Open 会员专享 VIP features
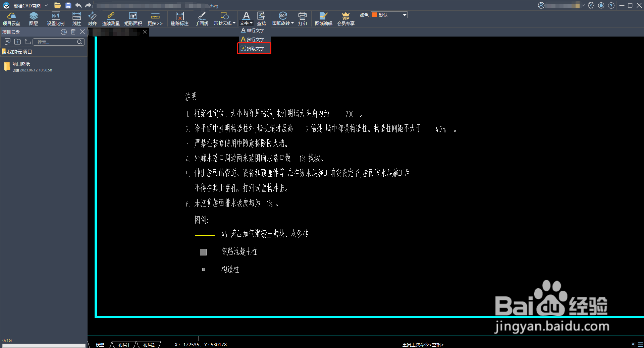The height and width of the screenshot is (348, 644). (x=346, y=19)
